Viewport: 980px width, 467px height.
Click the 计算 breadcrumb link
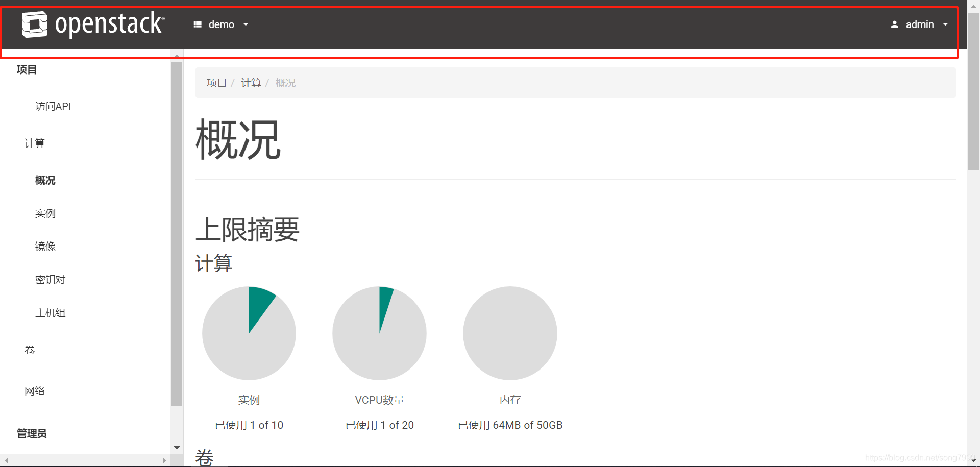tap(251, 82)
